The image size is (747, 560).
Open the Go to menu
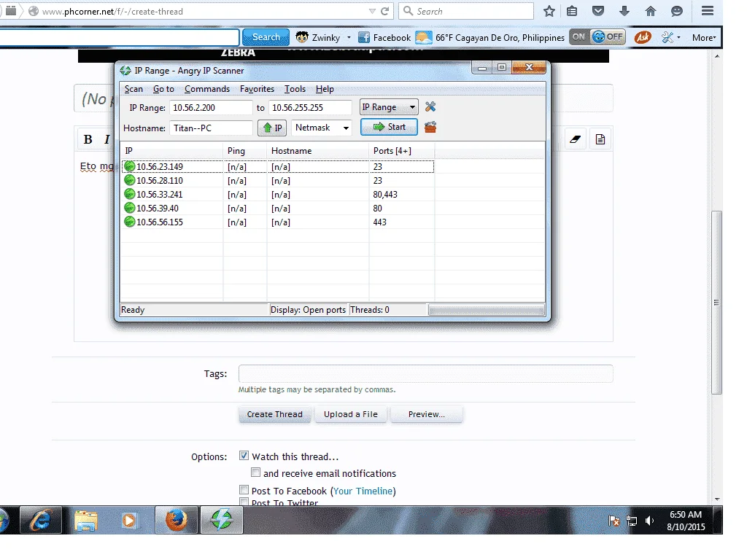click(x=163, y=89)
